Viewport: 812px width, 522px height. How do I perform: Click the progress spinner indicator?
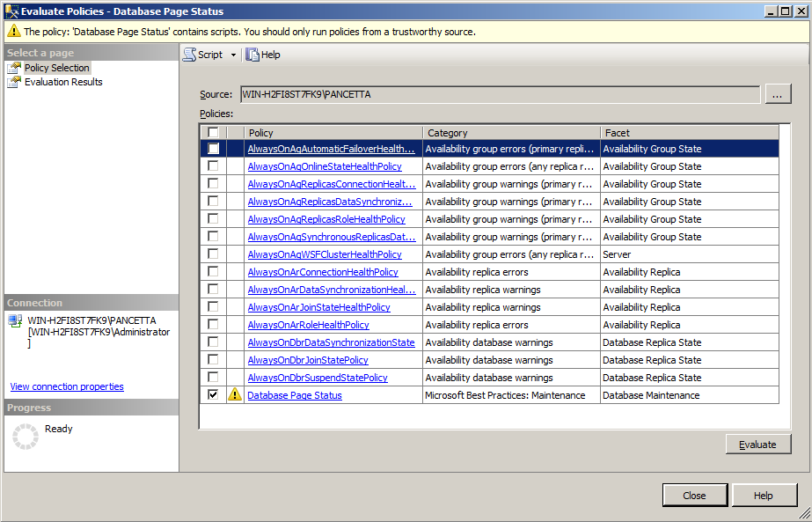coord(26,436)
